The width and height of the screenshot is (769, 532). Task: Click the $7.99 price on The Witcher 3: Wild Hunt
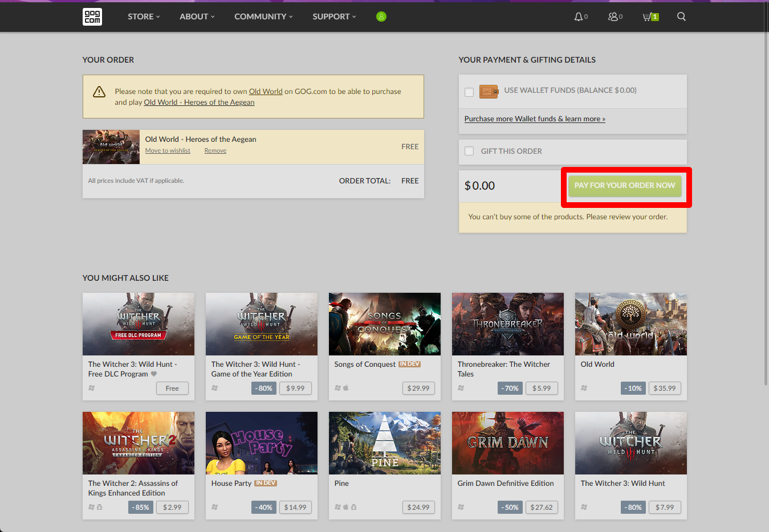[665, 508]
